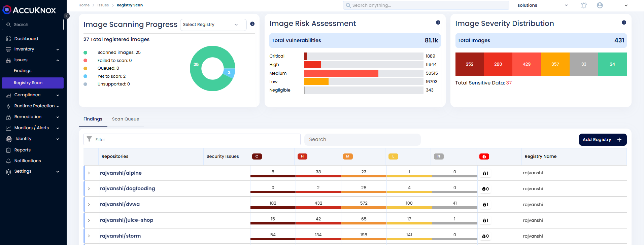This screenshot has width=644, height=245.
Task: Collapse the sidebar using the arrow button
Action: (x=67, y=16)
